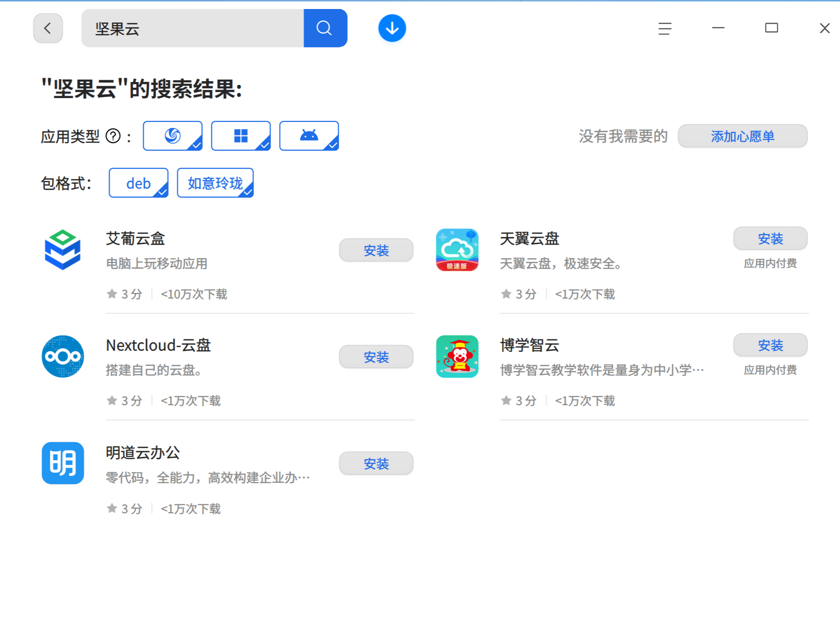840x628 pixels.
Task: Open the downloads manager arrow icon
Action: click(x=392, y=28)
